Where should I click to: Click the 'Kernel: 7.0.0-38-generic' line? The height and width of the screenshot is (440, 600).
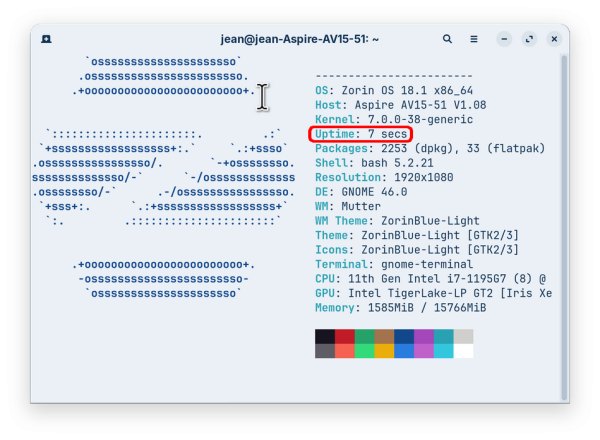pyautogui.click(x=394, y=119)
